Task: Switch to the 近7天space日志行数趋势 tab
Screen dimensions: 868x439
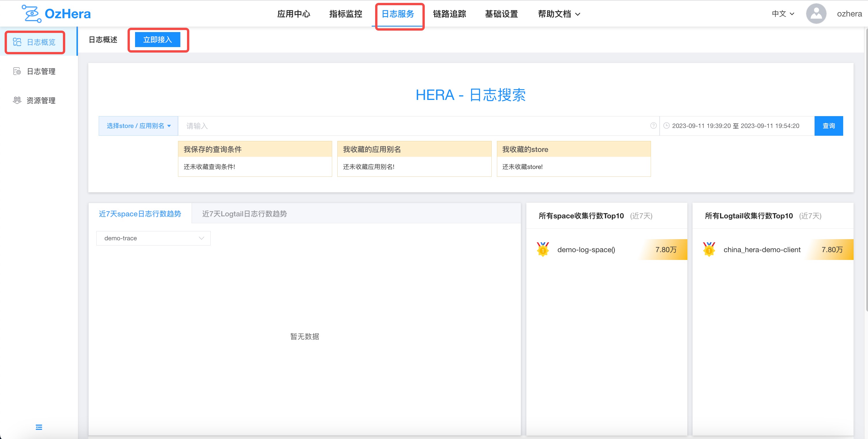Action: tap(140, 214)
